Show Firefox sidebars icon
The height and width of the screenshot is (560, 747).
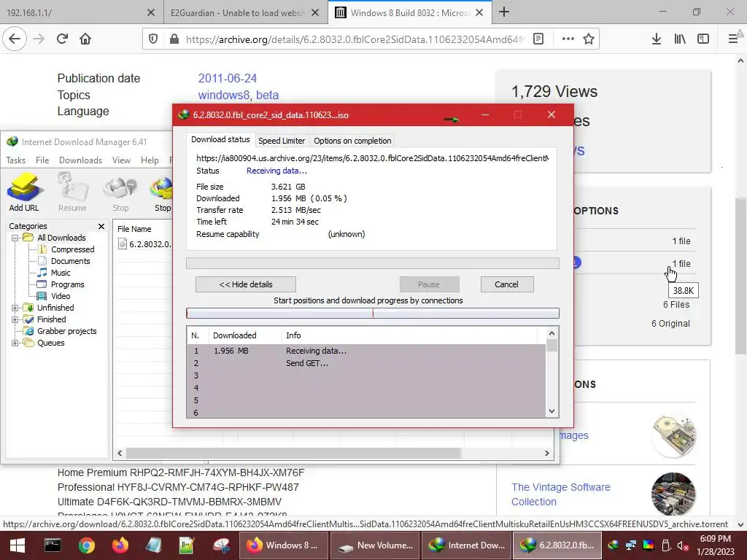tap(703, 39)
